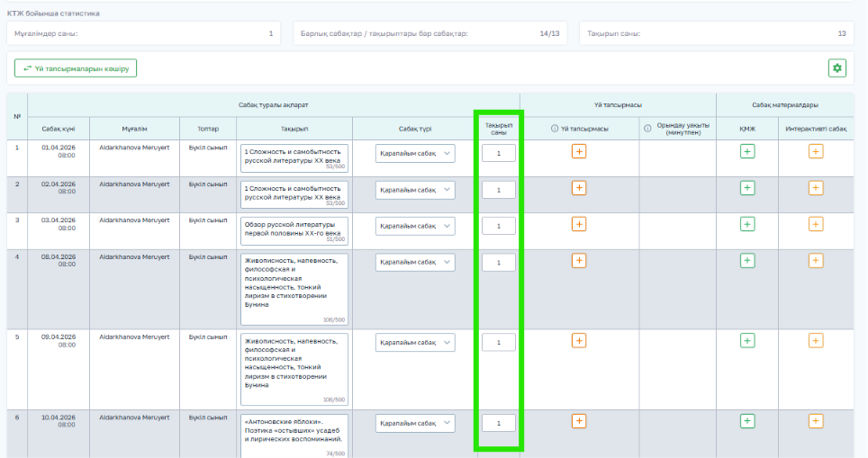The image size is (868, 458).
Task: Edit topic count field in the 02.04.2026 row
Action: pyautogui.click(x=499, y=190)
